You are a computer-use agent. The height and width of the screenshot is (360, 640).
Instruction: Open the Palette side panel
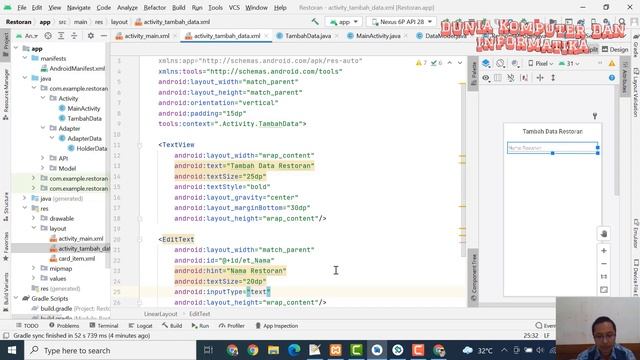click(x=473, y=73)
